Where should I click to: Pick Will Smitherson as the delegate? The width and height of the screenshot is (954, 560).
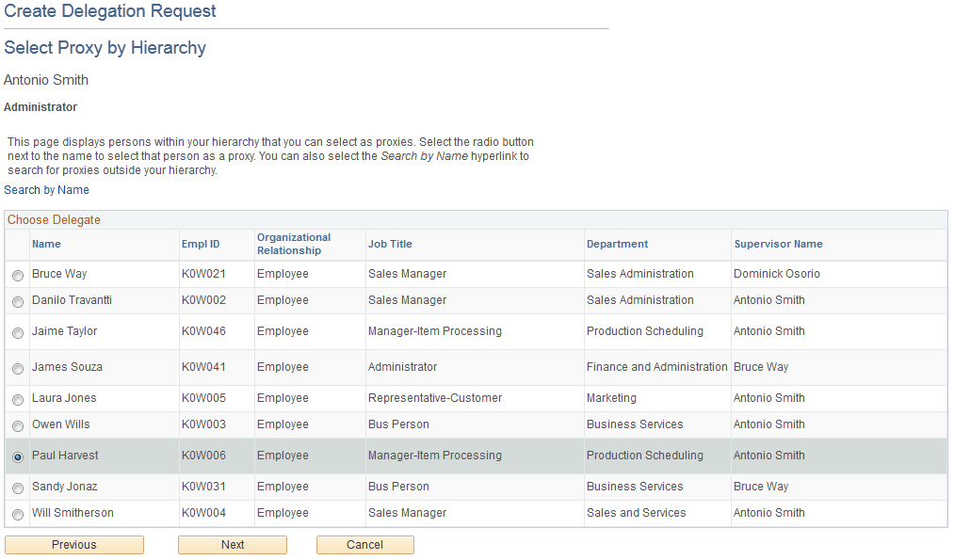click(x=17, y=513)
